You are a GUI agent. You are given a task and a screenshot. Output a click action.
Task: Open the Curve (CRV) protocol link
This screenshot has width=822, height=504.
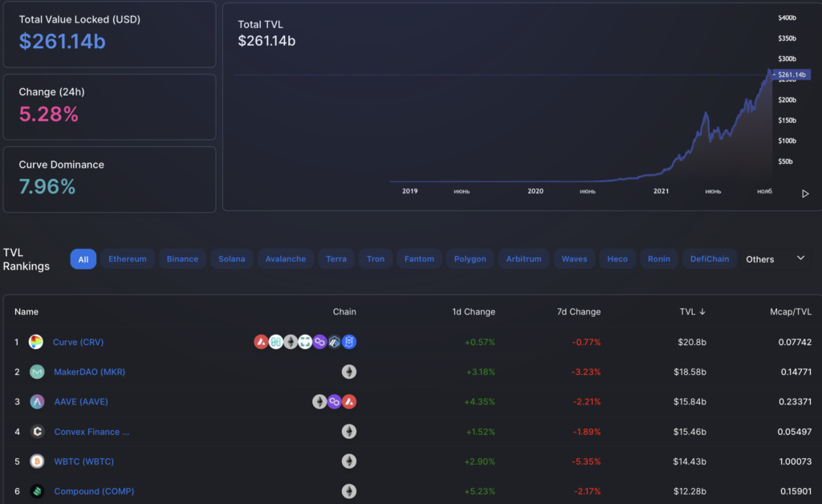(78, 342)
